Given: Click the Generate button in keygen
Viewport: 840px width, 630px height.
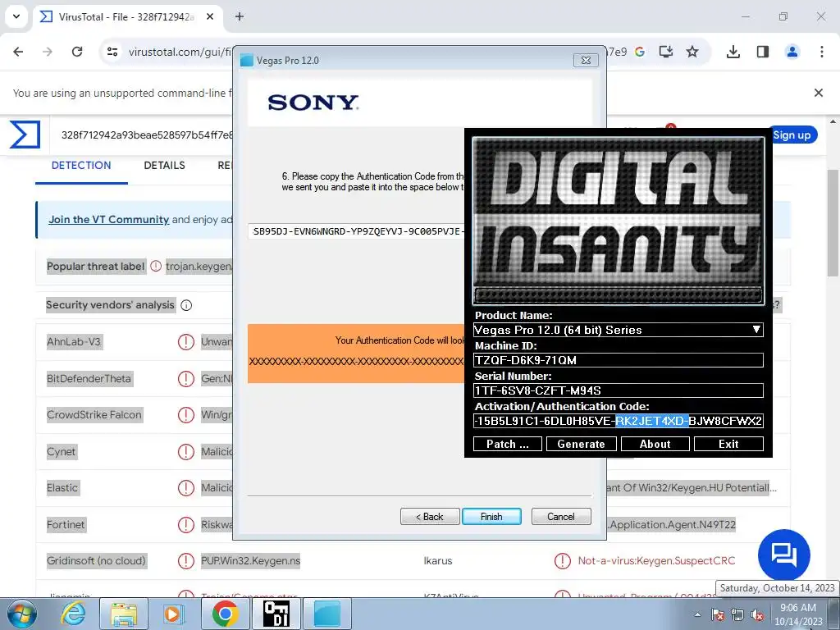Looking at the screenshot, I should (x=582, y=444).
